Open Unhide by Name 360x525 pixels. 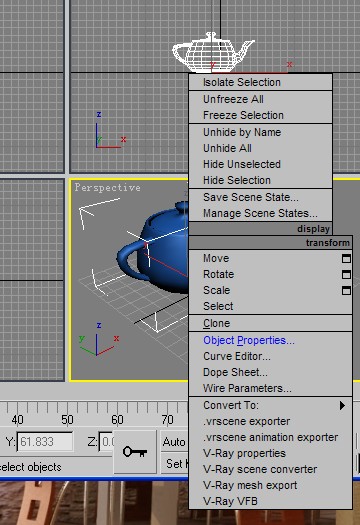tap(261, 132)
